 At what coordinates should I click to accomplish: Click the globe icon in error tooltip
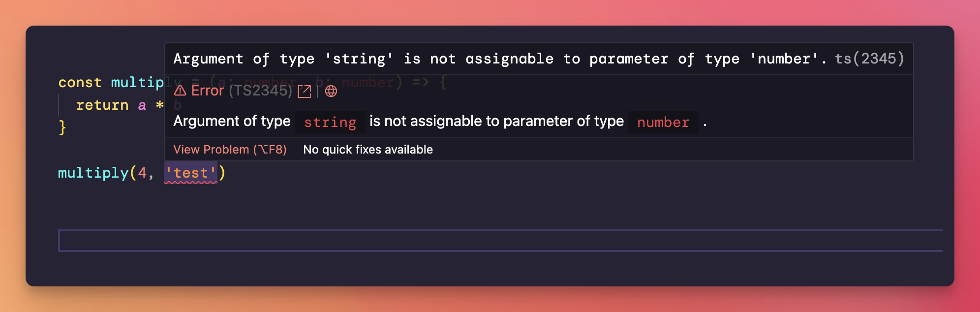point(331,91)
